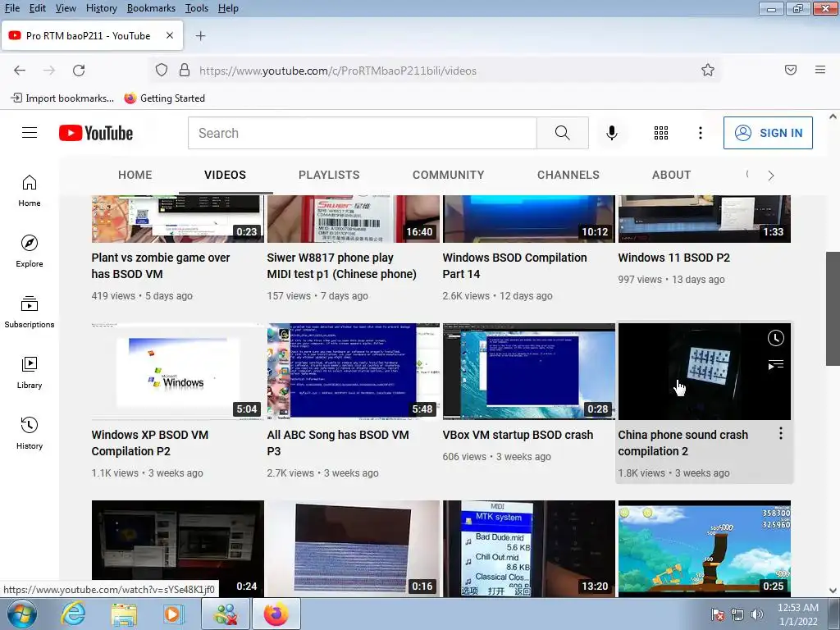Open Windows BSOD Compilation Part 14 title
The image size is (840, 630).
(515, 266)
